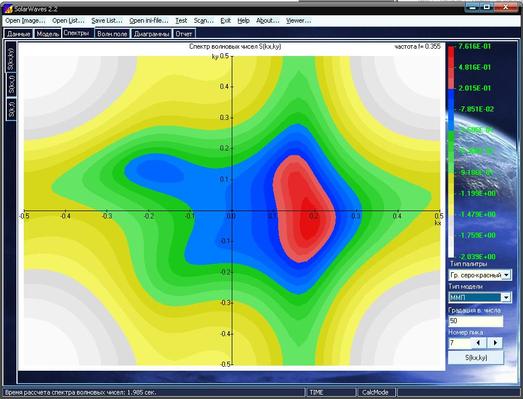This screenshot has width=523, height=399.
Task: Go to next peak with right arrow
Action: pyautogui.click(x=495, y=342)
